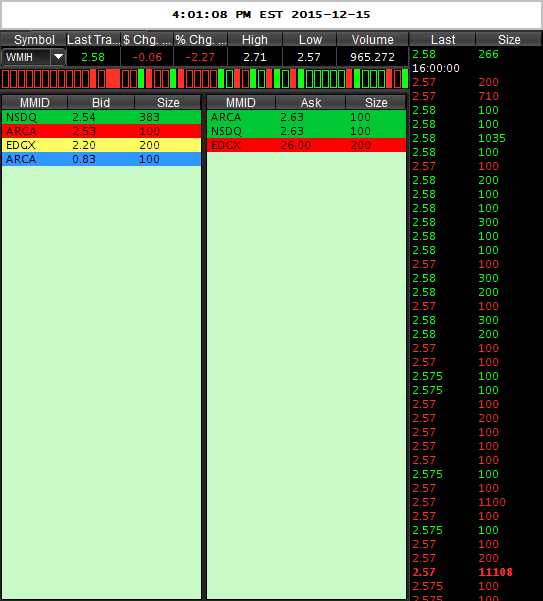543x601 pixels.
Task: Click the Symbol column header
Action: pos(34,39)
